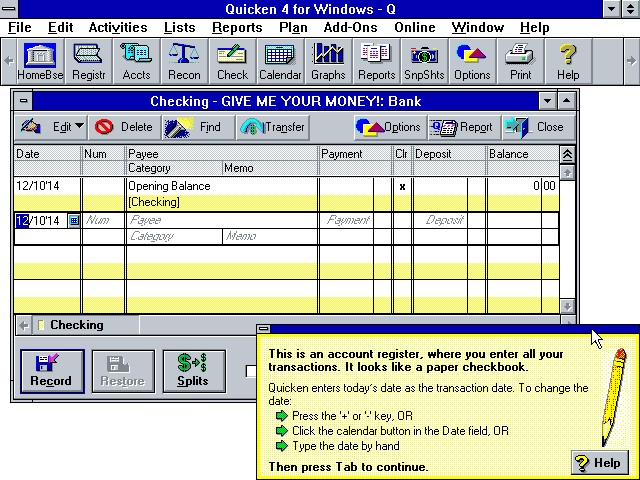
Task: Open the Calendar icon
Action: [280, 62]
